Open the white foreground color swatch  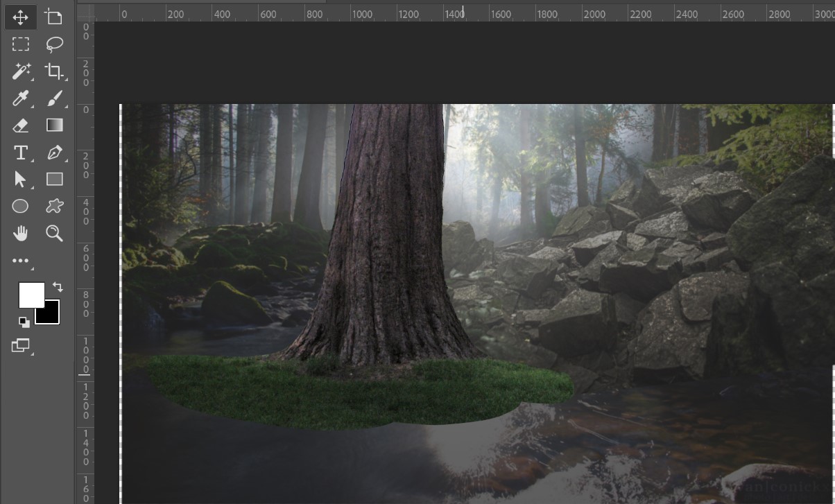point(30,294)
